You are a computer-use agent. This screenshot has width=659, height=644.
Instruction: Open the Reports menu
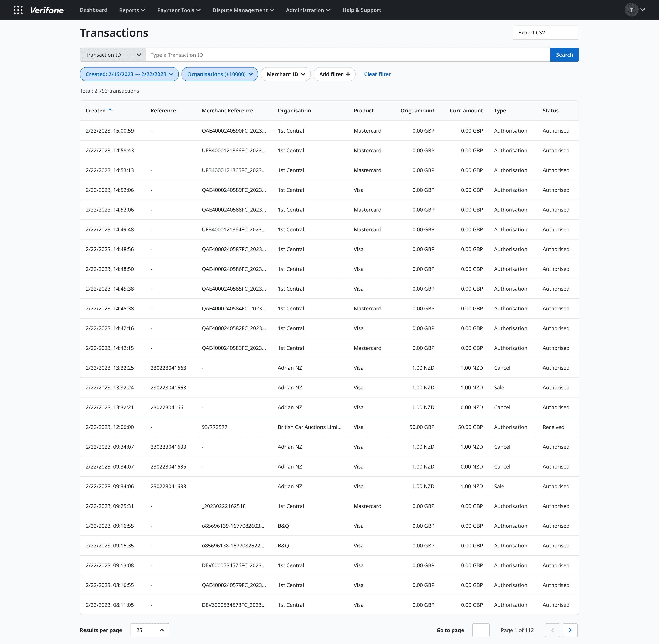point(132,10)
